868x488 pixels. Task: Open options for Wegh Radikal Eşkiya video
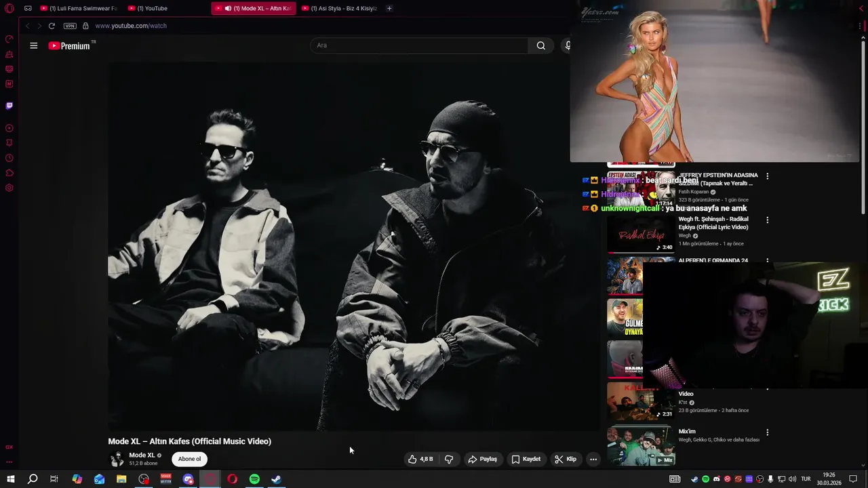[767, 220]
